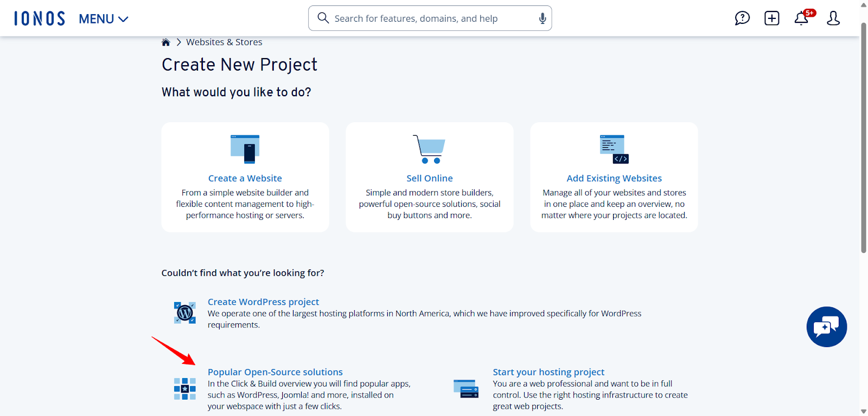
Task: Open the Add Existing Websites link
Action: pyautogui.click(x=614, y=178)
